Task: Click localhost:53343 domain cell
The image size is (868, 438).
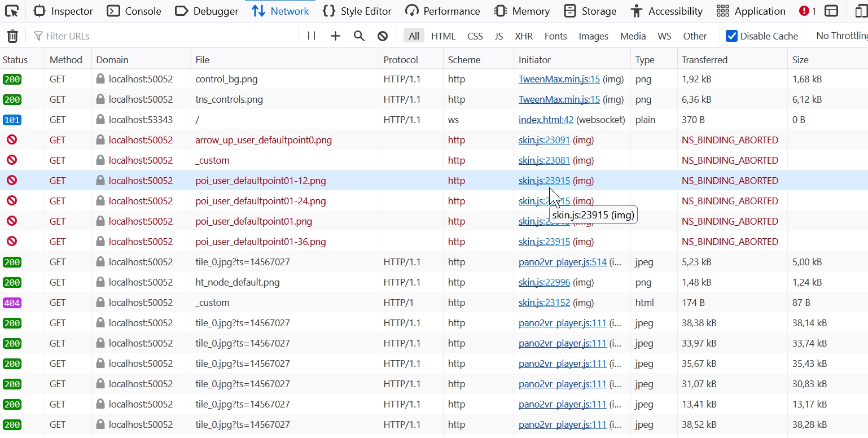Action: pyautogui.click(x=141, y=120)
